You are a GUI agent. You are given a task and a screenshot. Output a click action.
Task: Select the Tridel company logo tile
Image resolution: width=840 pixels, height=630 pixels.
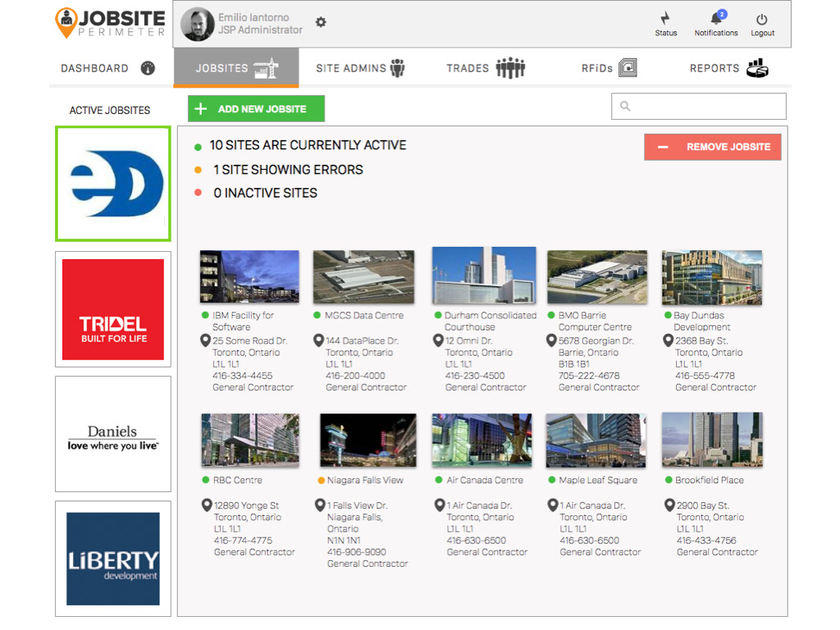click(x=113, y=309)
